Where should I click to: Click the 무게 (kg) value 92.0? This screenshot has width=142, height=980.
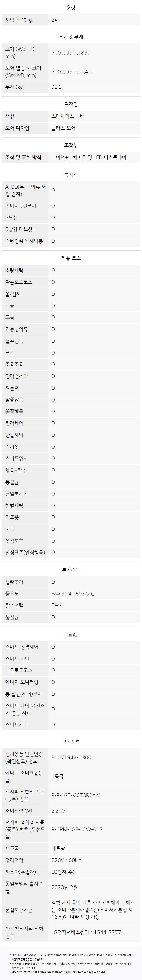click(x=56, y=87)
